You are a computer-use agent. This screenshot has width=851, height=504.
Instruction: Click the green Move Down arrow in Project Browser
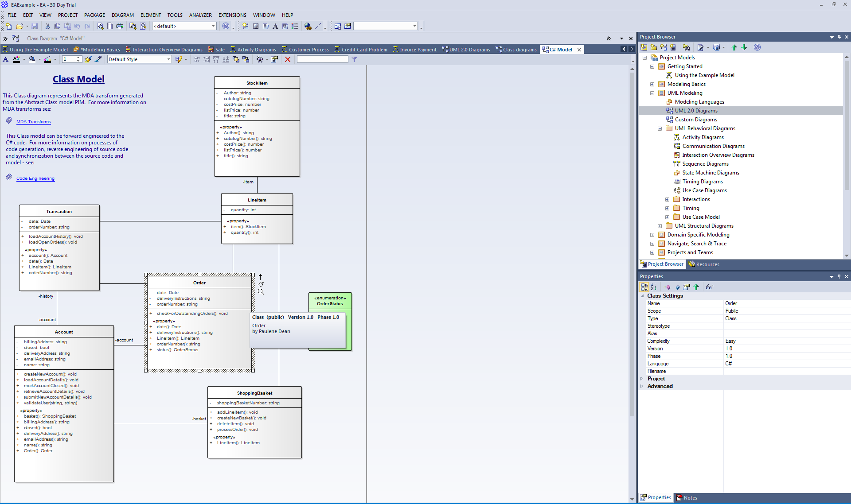coord(744,47)
